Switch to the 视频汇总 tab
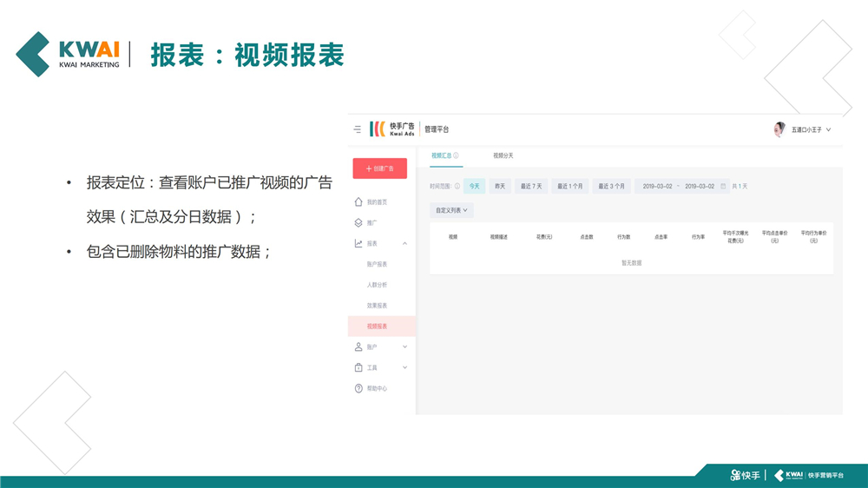The width and height of the screenshot is (868, 488). [x=441, y=155]
